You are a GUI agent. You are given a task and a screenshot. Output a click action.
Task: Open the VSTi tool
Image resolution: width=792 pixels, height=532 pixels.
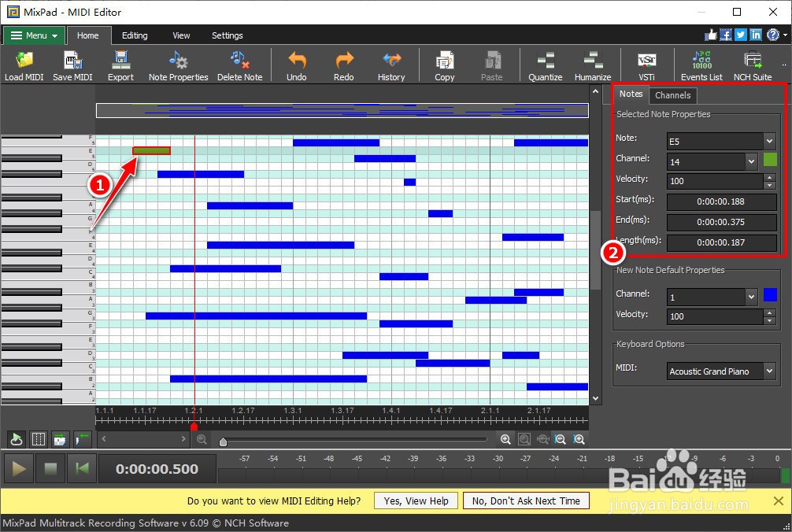(646, 66)
